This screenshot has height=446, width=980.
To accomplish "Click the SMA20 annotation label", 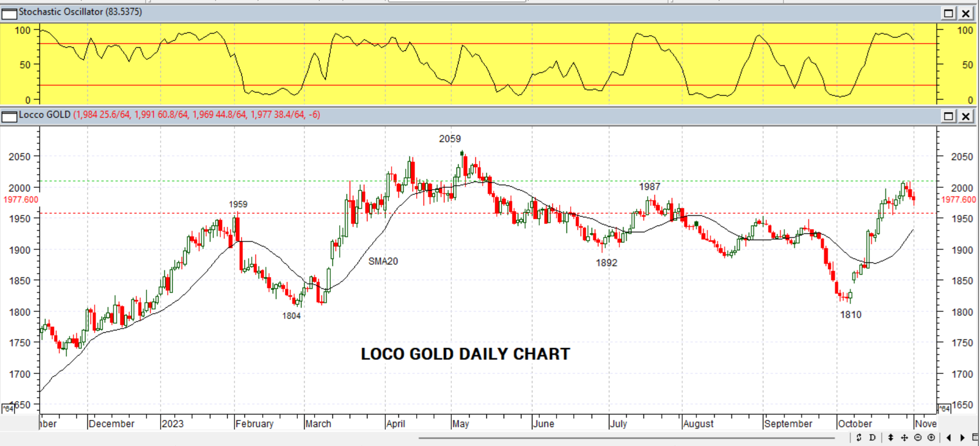I will point(383,261).
